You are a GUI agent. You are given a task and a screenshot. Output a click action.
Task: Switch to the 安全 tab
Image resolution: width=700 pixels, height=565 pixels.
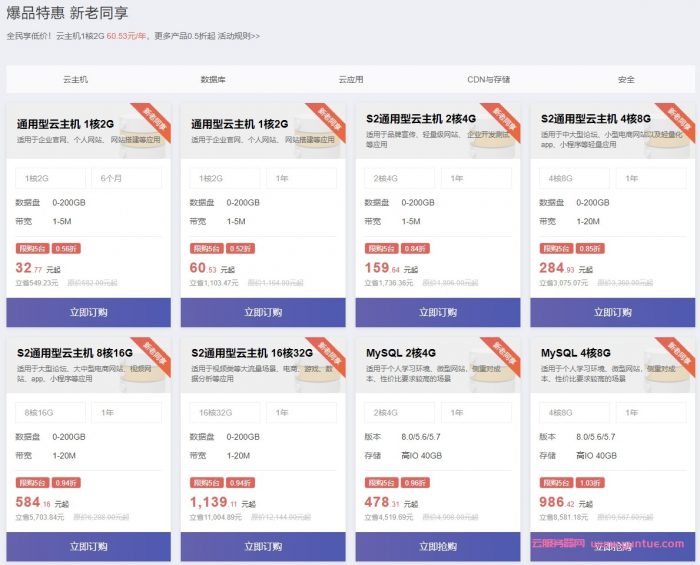pos(626,79)
